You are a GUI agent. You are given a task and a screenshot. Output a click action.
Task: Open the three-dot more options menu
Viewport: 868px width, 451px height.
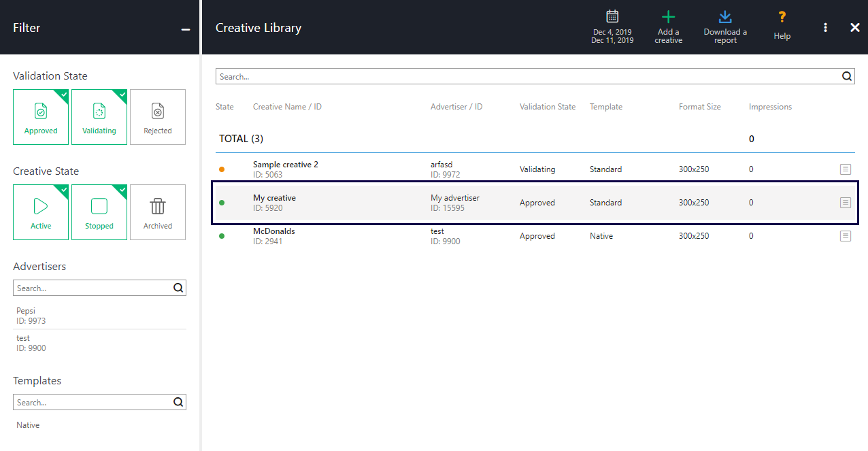[825, 27]
